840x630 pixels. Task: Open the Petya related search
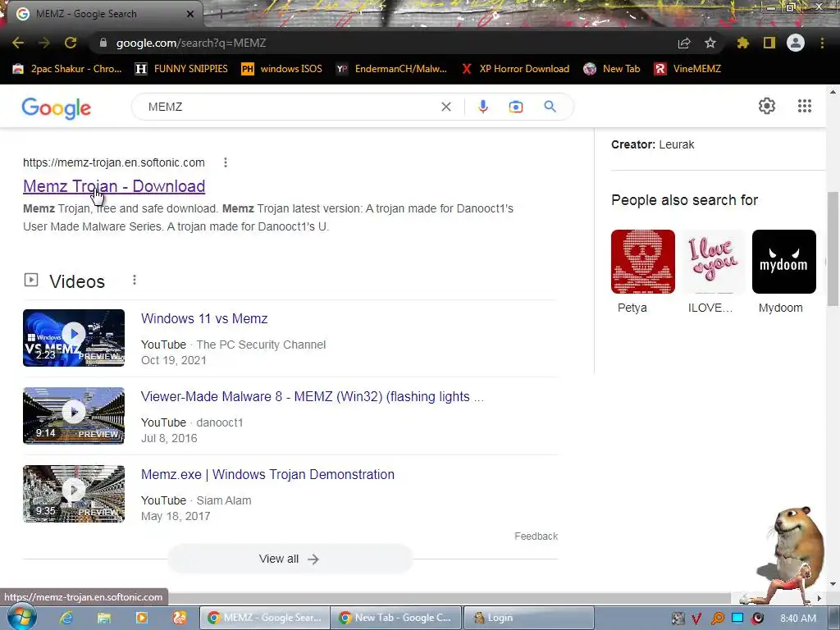click(x=642, y=272)
